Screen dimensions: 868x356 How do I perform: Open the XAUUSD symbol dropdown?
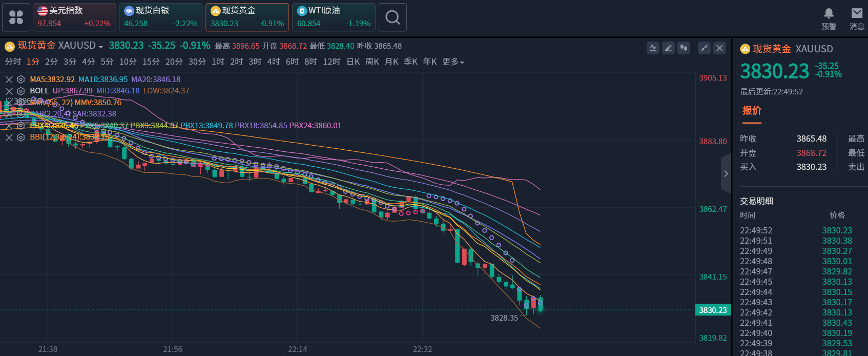[100, 47]
